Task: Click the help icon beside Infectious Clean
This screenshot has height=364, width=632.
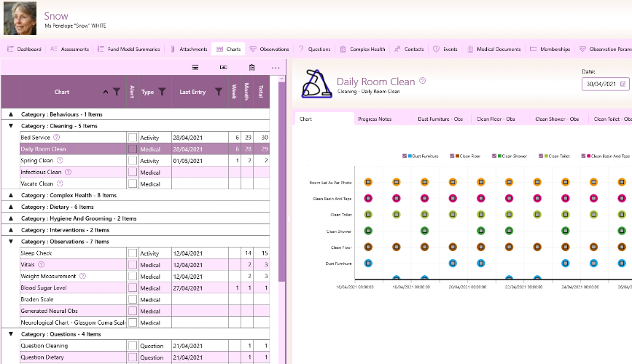Action: (68, 172)
